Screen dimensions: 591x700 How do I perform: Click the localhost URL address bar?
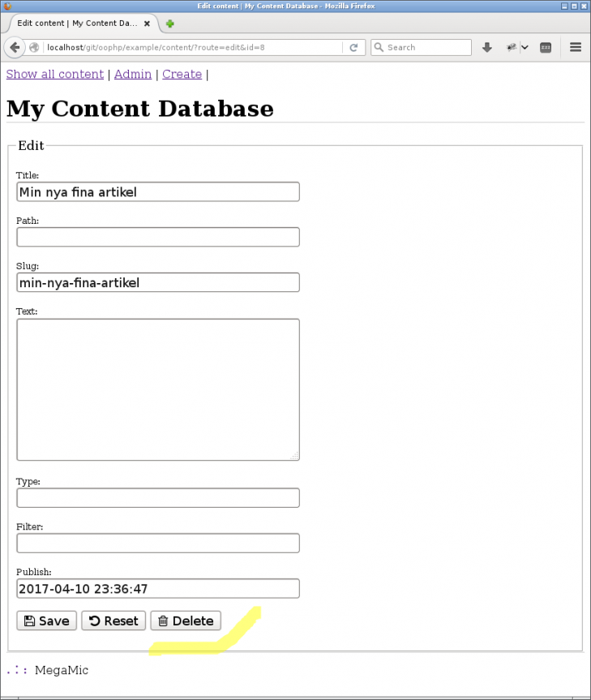pos(194,47)
